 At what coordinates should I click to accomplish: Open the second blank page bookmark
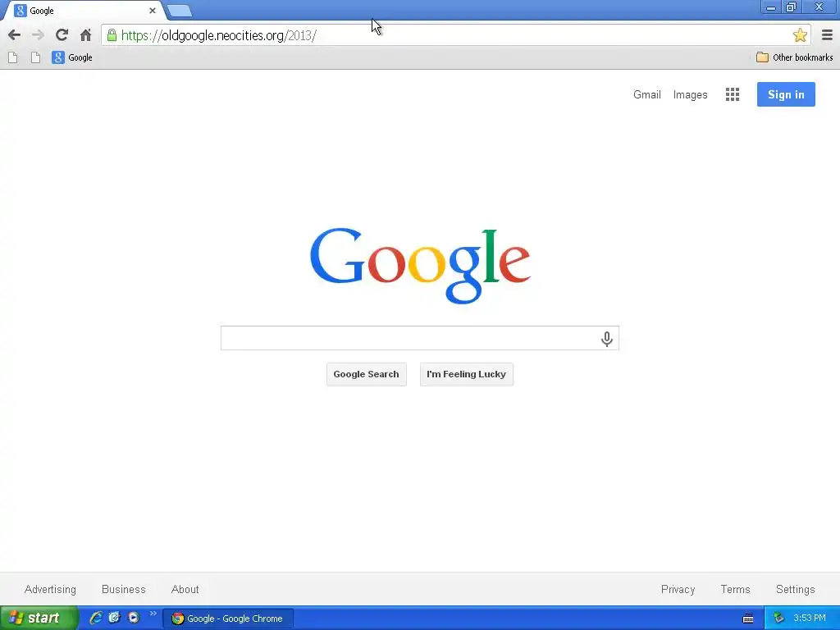(x=35, y=57)
